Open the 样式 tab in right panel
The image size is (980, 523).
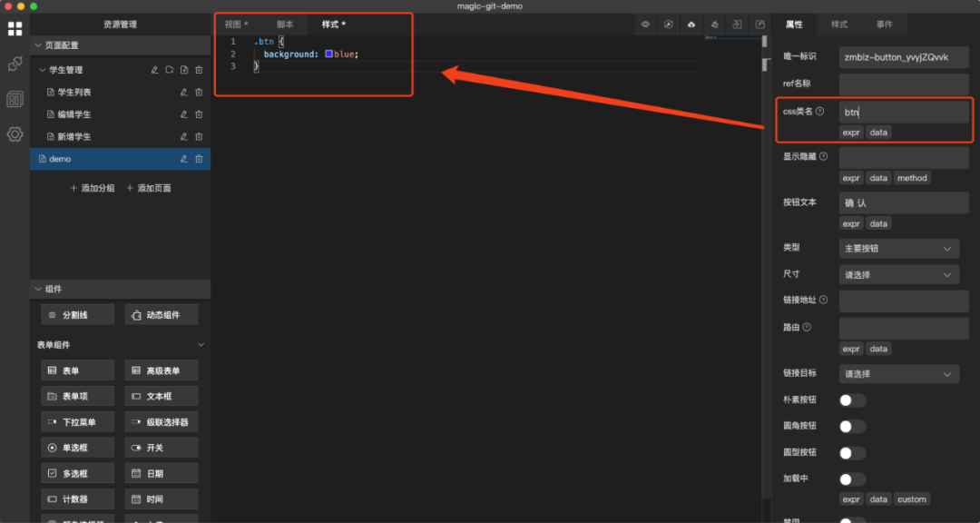click(839, 25)
